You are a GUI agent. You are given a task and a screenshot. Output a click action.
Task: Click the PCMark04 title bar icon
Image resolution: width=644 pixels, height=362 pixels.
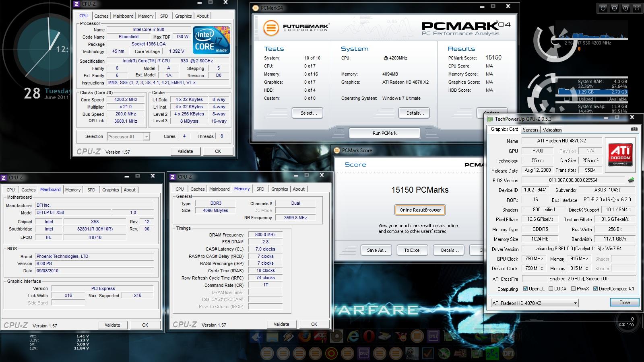256,8
